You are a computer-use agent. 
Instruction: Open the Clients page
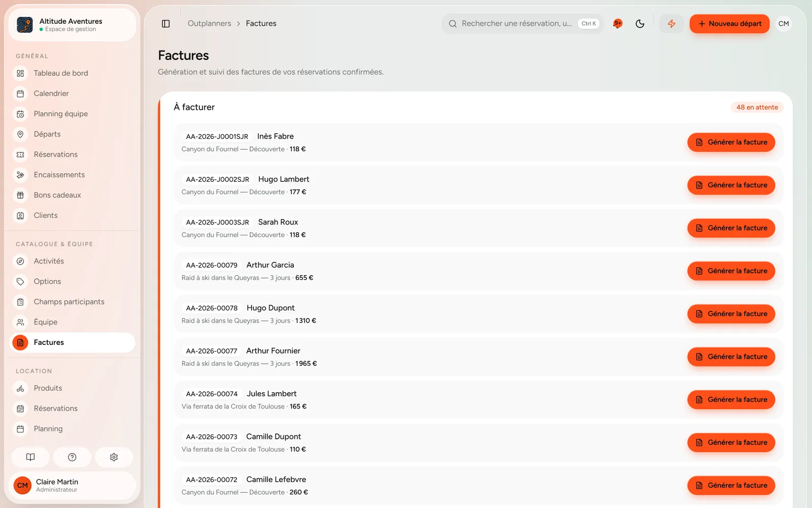click(73, 215)
